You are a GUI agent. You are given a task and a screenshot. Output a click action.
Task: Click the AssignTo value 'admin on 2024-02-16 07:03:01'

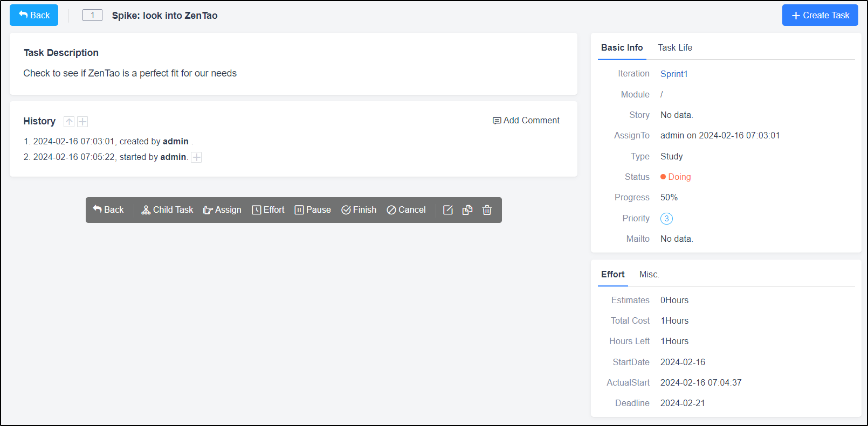pyautogui.click(x=720, y=135)
